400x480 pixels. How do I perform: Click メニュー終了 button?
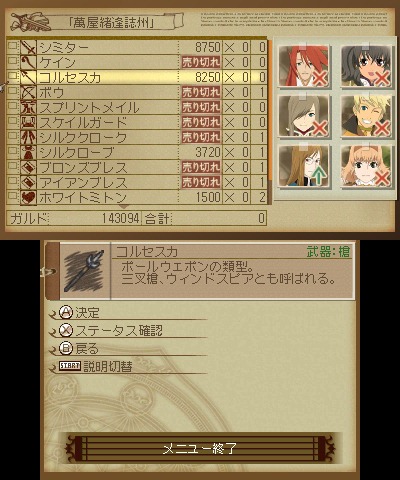[x=199, y=448]
